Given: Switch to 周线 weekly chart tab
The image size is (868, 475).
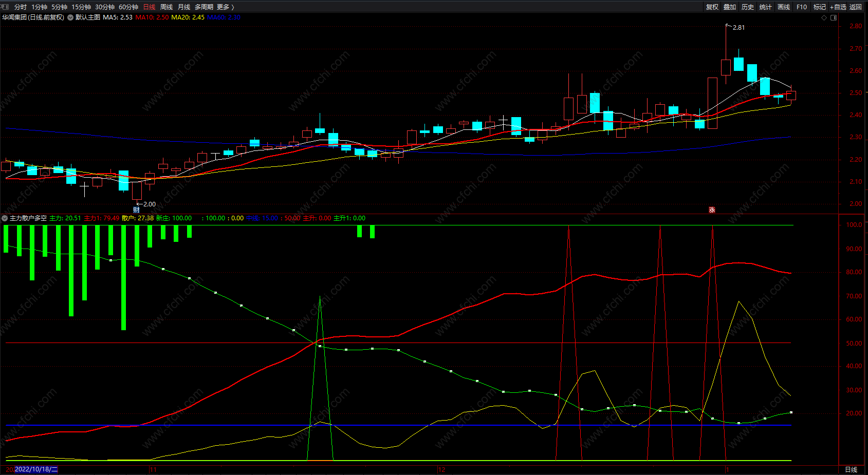Looking at the screenshot, I should pos(167,7).
